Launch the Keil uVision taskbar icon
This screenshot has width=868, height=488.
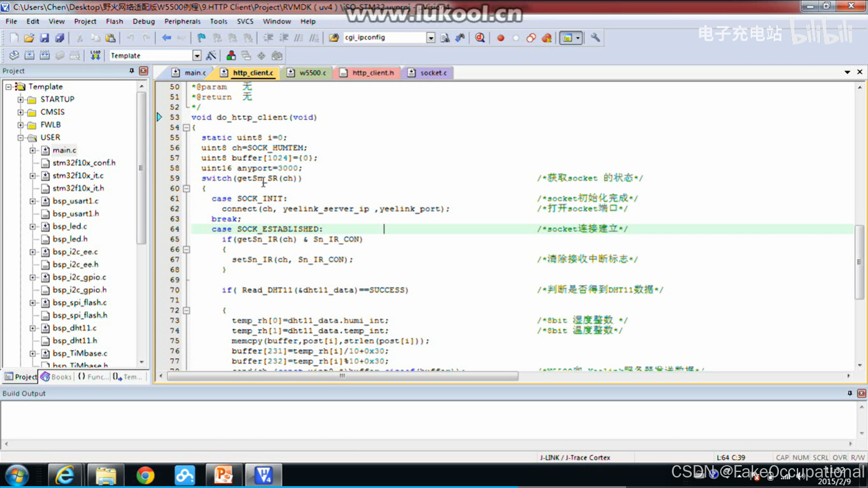point(264,475)
